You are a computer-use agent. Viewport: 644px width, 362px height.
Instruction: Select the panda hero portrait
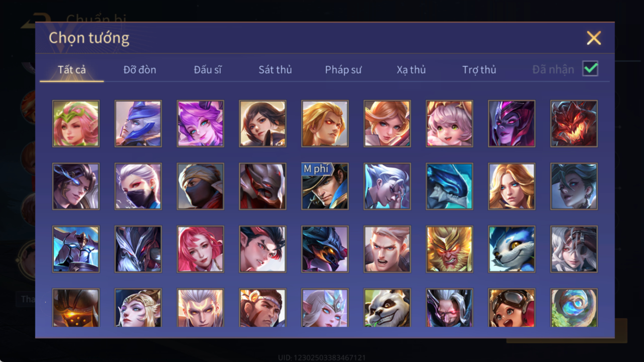[x=387, y=308]
